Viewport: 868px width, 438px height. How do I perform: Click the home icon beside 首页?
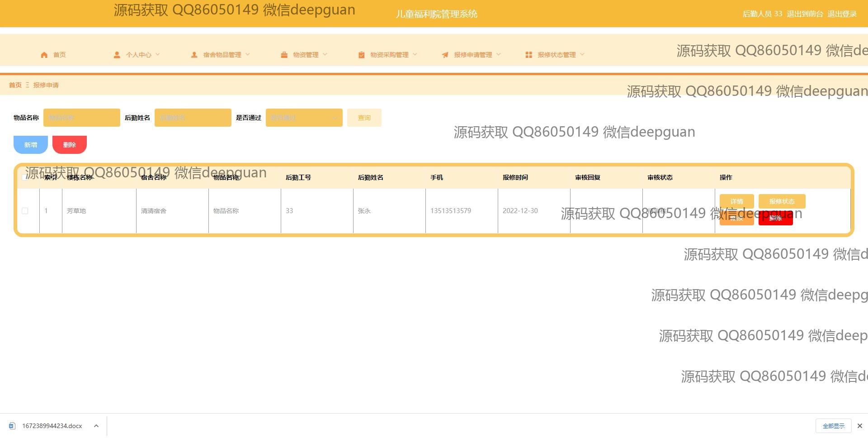point(44,55)
